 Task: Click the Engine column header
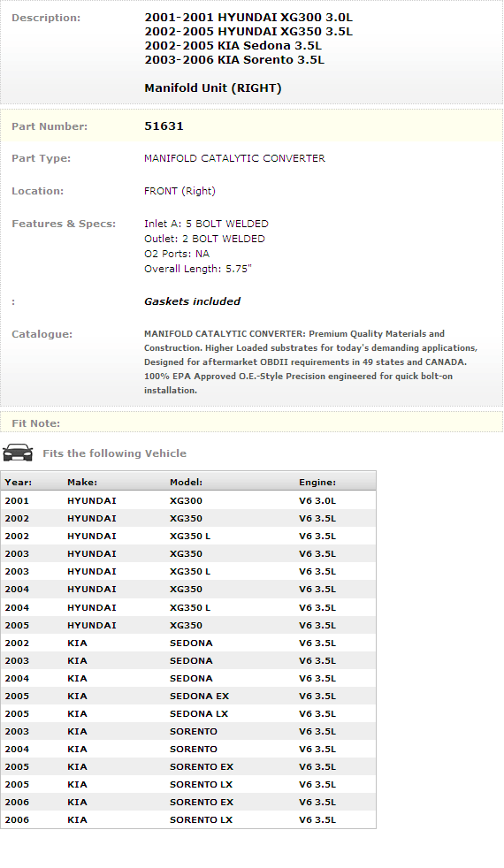(317, 482)
